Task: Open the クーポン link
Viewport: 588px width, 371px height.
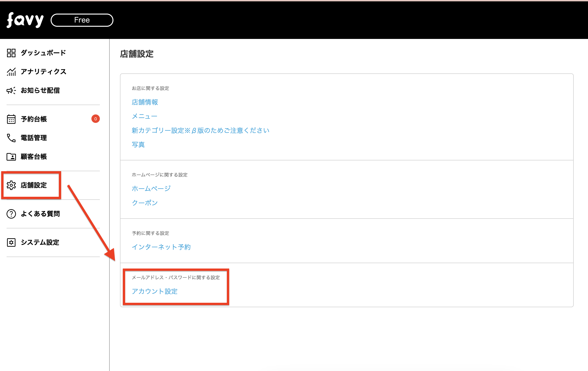Action: click(x=145, y=203)
